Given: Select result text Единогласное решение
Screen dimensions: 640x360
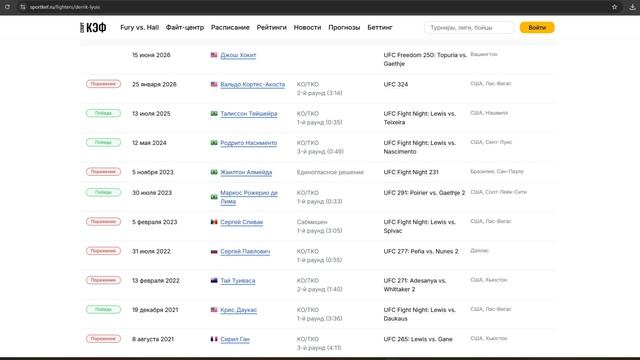Looking at the screenshot, I should click(x=330, y=172).
